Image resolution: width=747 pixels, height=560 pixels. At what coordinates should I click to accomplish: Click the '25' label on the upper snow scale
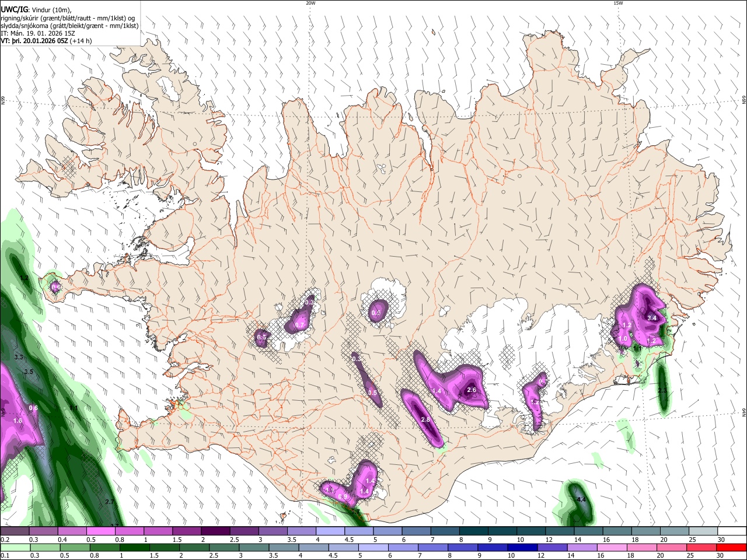click(x=693, y=540)
